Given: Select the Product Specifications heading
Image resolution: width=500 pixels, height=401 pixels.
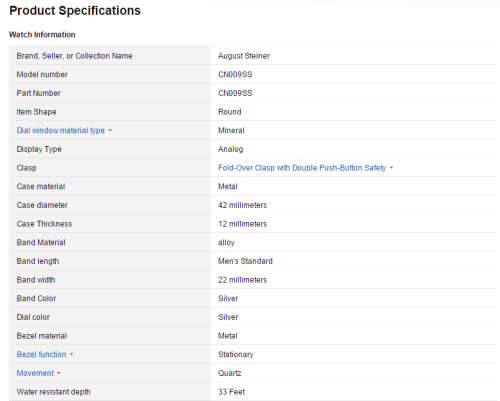Looking at the screenshot, I should 75,11.
